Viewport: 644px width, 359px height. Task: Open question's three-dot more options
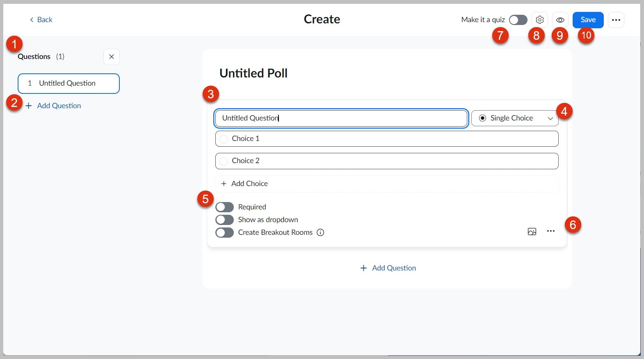[x=550, y=231]
